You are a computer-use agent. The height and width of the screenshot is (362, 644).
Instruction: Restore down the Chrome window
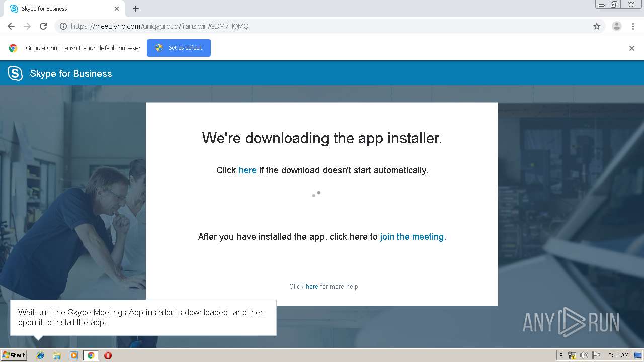(x=614, y=5)
